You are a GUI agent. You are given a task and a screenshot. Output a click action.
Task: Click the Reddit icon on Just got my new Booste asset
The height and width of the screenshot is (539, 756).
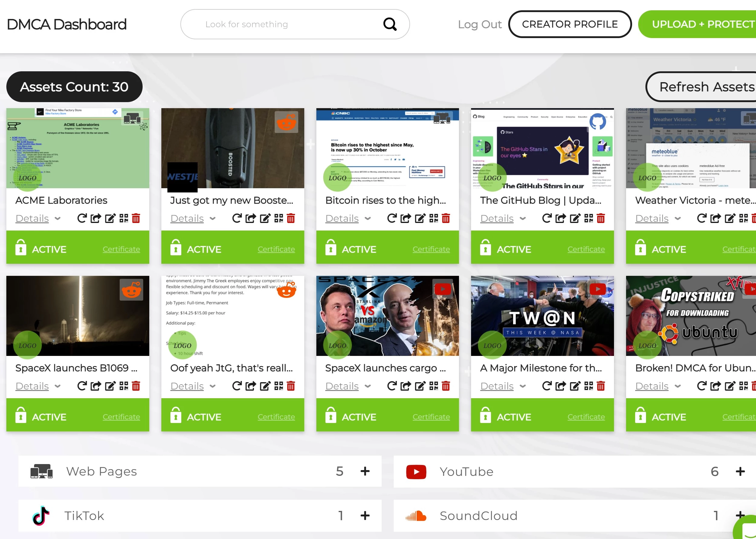[x=287, y=122]
